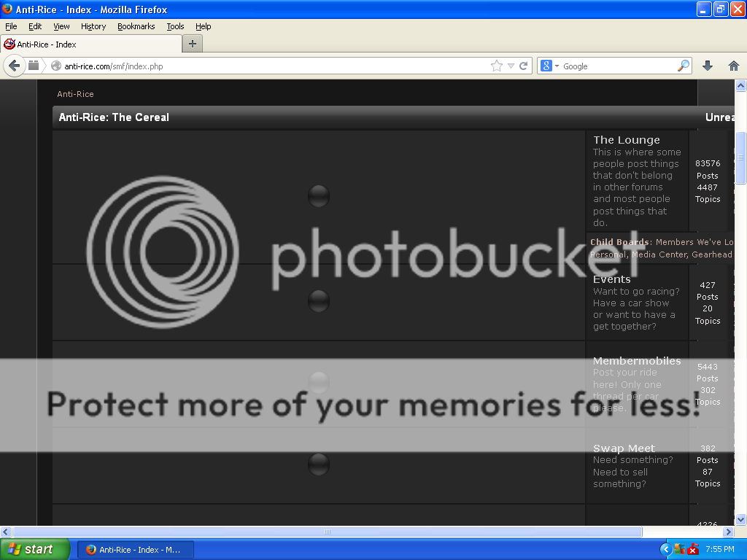The height and width of the screenshot is (560, 747).
Task: Click the 7:55 PM taskbar clock
Action: [x=720, y=549]
